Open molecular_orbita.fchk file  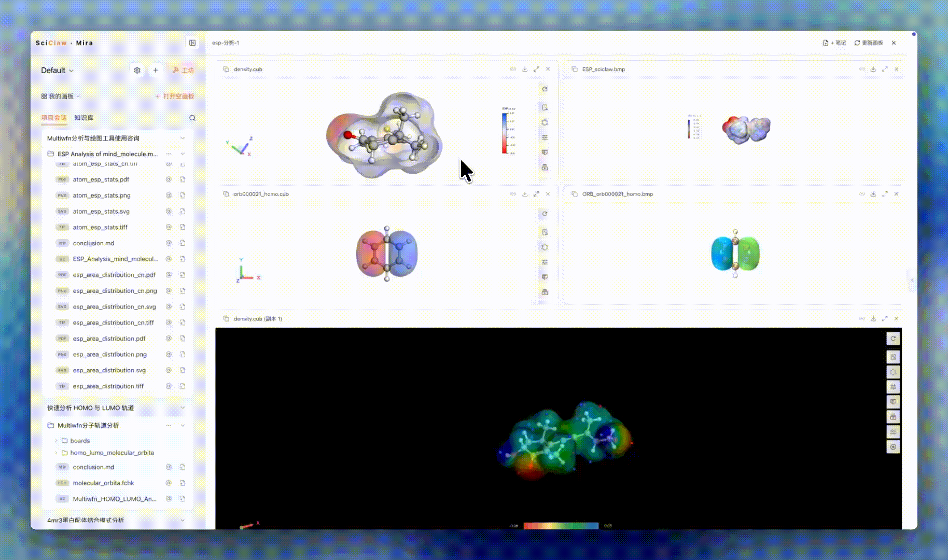pyautogui.click(x=103, y=483)
